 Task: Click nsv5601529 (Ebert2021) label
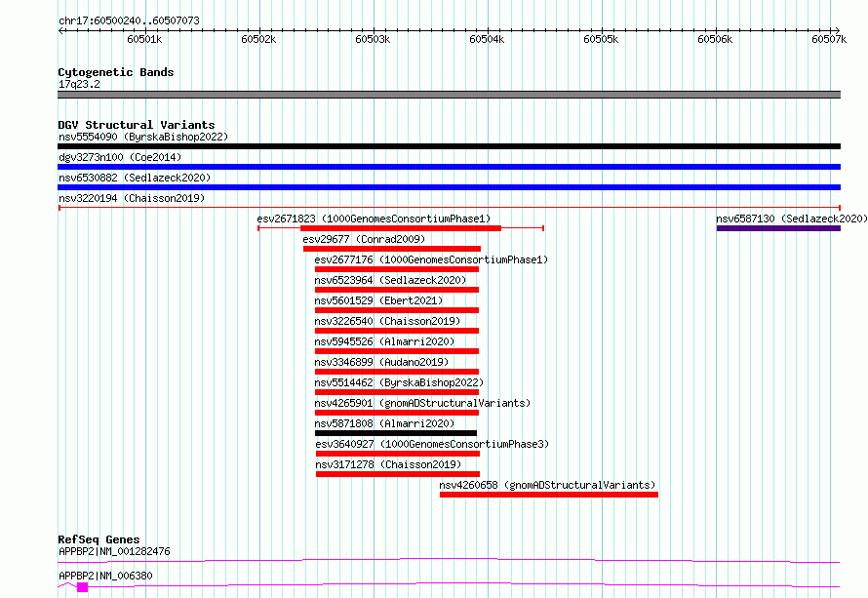(378, 300)
